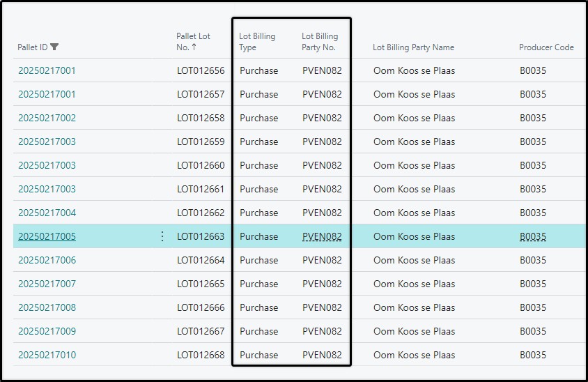Open pallet 20250217005 link
The width and height of the screenshot is (588, 382).
coord(47,236)
